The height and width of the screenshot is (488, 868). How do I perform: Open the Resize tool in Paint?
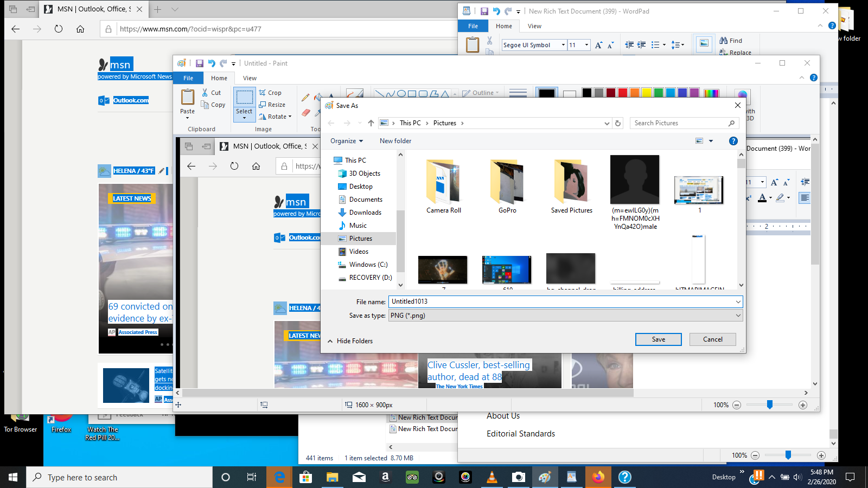(272, 105)
